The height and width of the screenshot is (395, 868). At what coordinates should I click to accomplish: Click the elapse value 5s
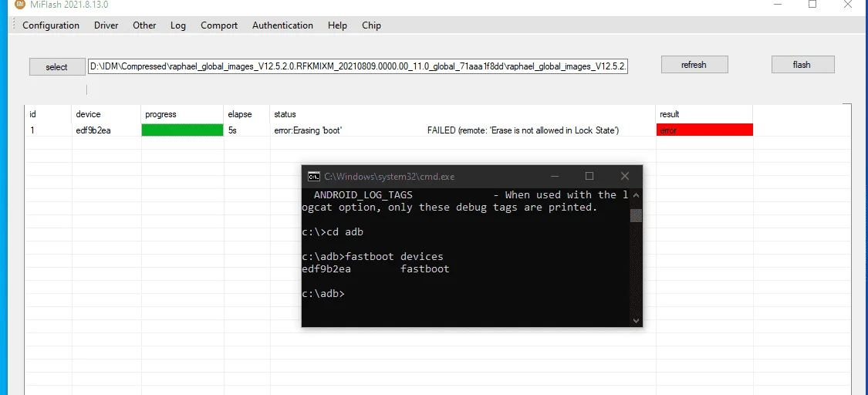coord(232,130)
